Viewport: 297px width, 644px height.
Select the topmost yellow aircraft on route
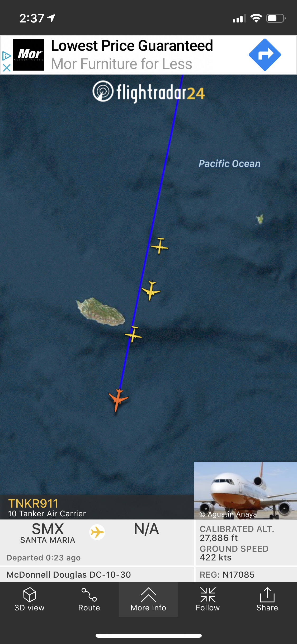(159, 246)
